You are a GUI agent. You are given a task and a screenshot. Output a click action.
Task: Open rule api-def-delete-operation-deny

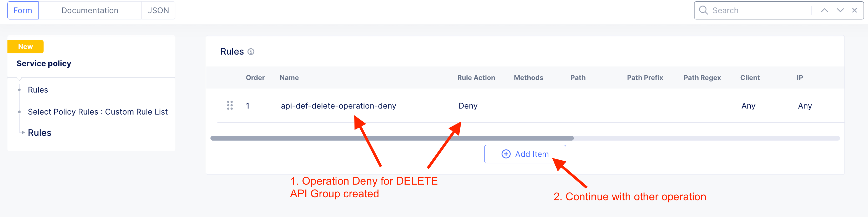(x=338, y=106)
